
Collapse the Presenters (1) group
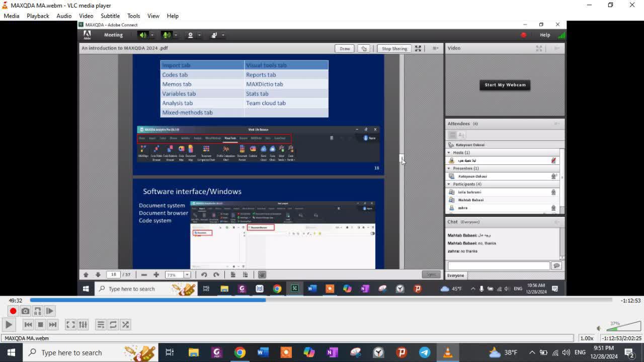449,168
